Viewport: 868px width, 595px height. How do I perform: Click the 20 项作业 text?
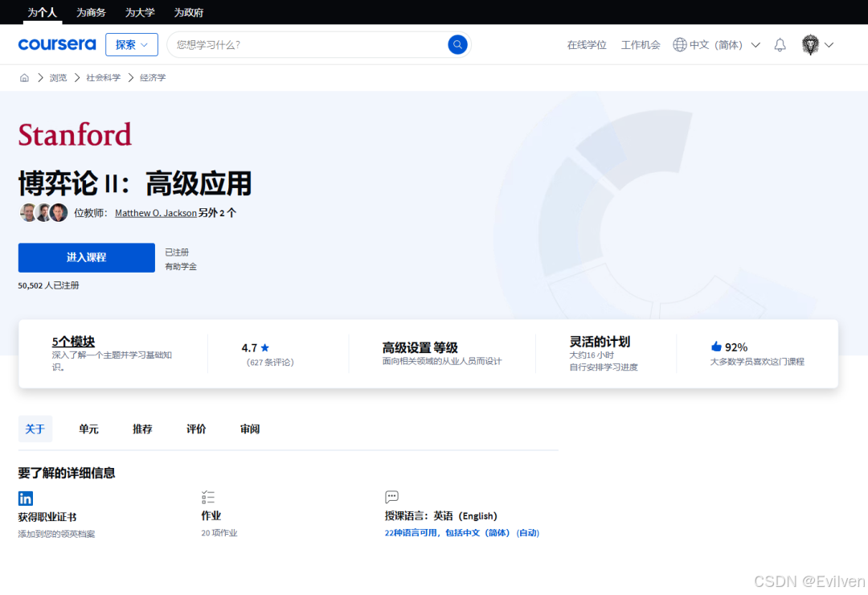(219, 533)
